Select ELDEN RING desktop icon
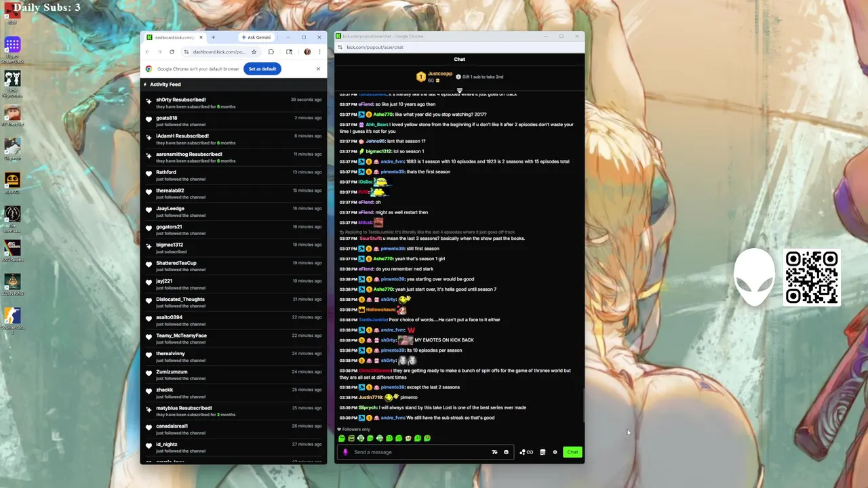868x488 pixels. 12,285
